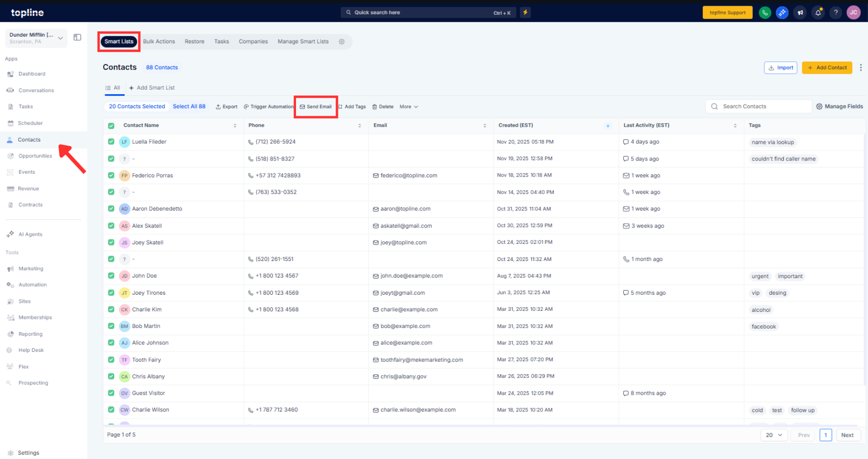Collapse the sidebar panel icon

(77, 38)
